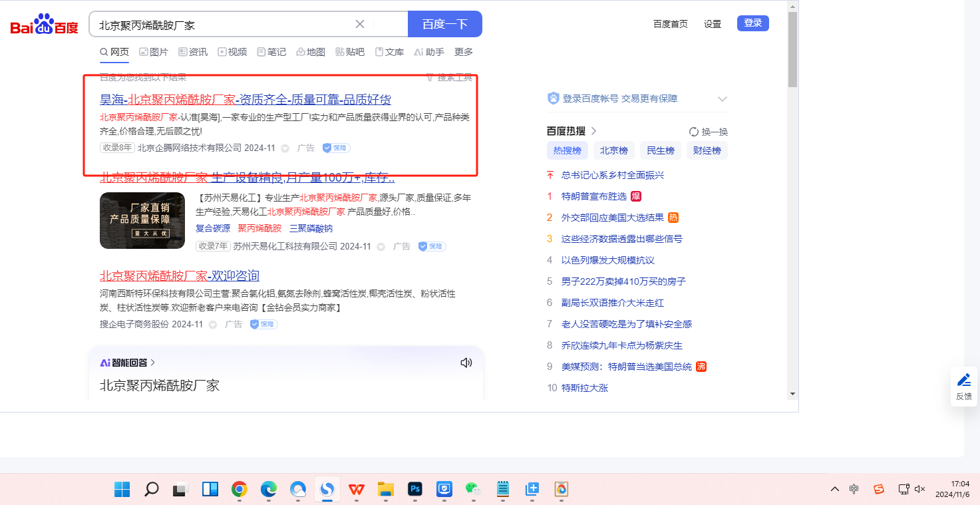
Task: Open the 百度热搜 heading arrow
Action: 593,131
